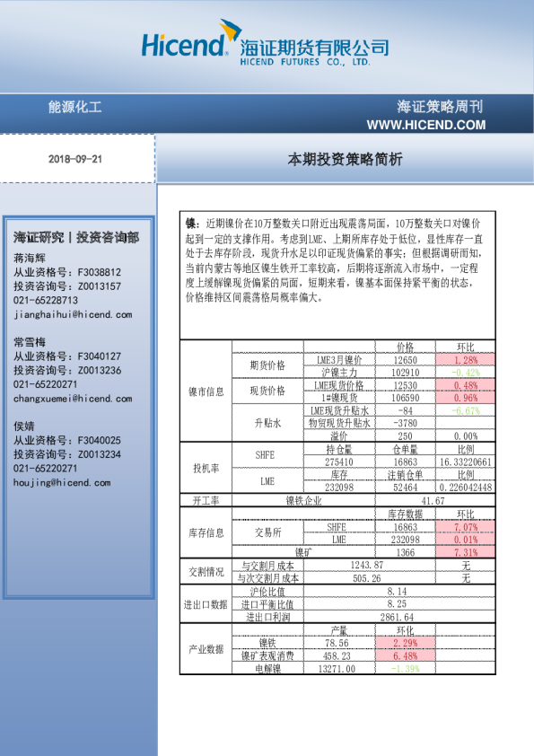Select the 持仓量 column header

pyautogui.click(x=339, y=449)
